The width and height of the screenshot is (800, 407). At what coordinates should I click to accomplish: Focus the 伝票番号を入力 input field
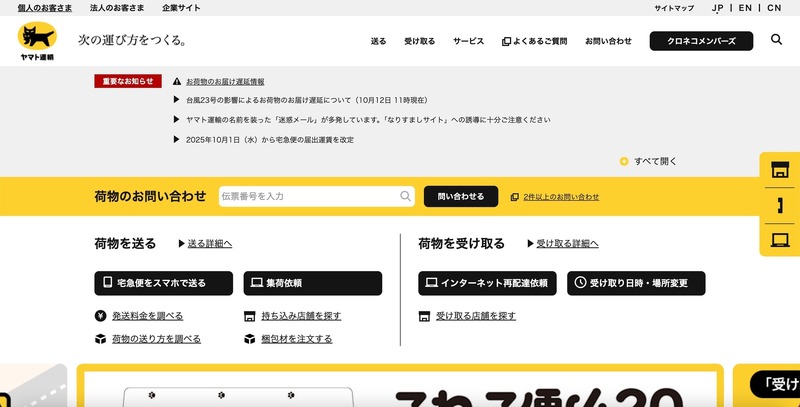click(308, 197)
